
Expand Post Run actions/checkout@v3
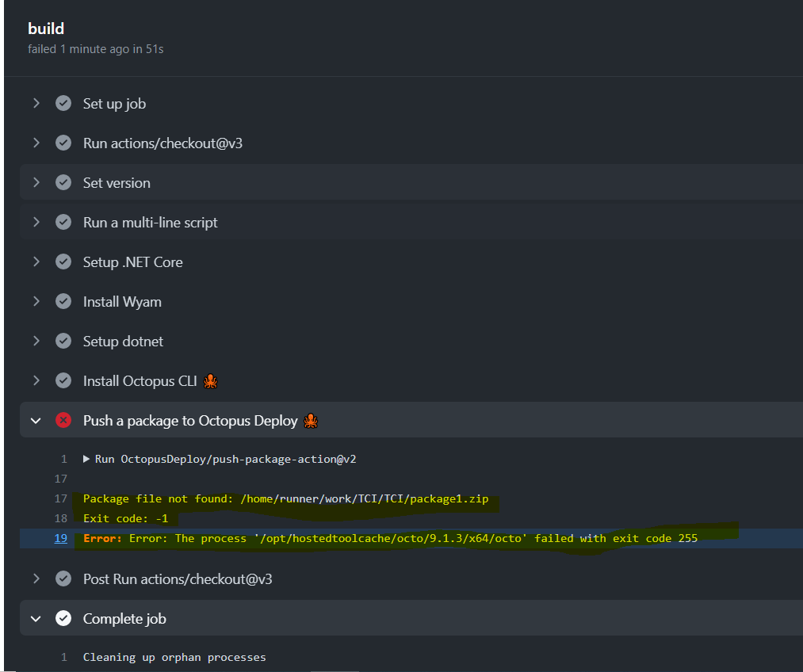(36, 578)
